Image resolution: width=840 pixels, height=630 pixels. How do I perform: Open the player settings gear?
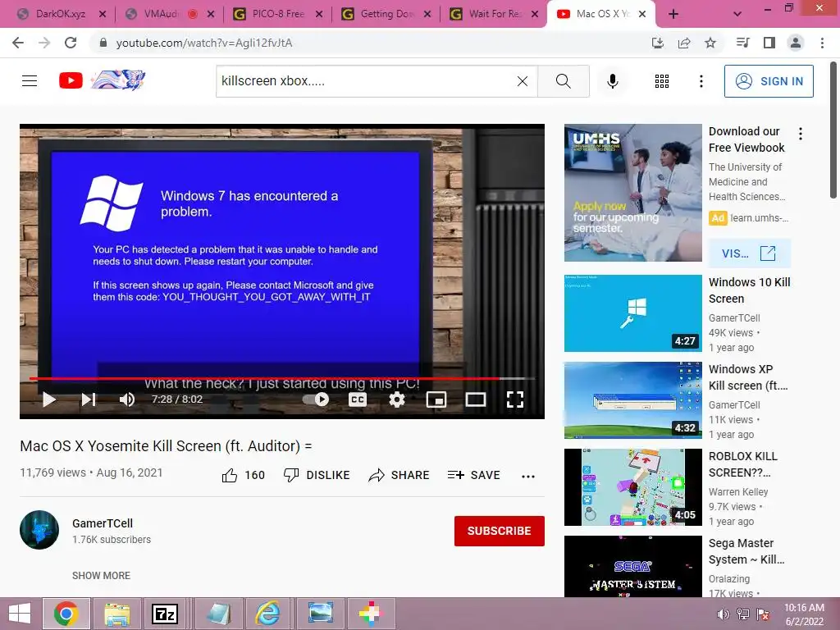pyautogui.click(x=397, y=399)
